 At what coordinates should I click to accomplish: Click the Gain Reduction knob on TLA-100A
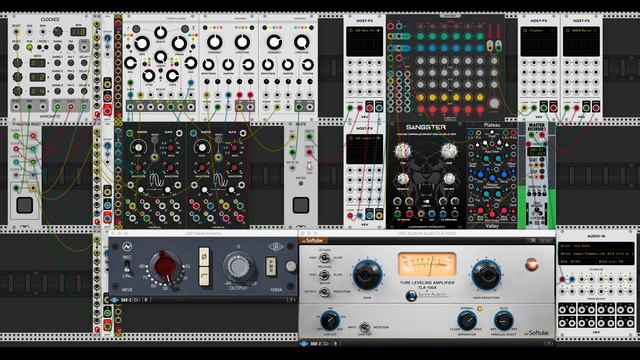coord(486,275)
